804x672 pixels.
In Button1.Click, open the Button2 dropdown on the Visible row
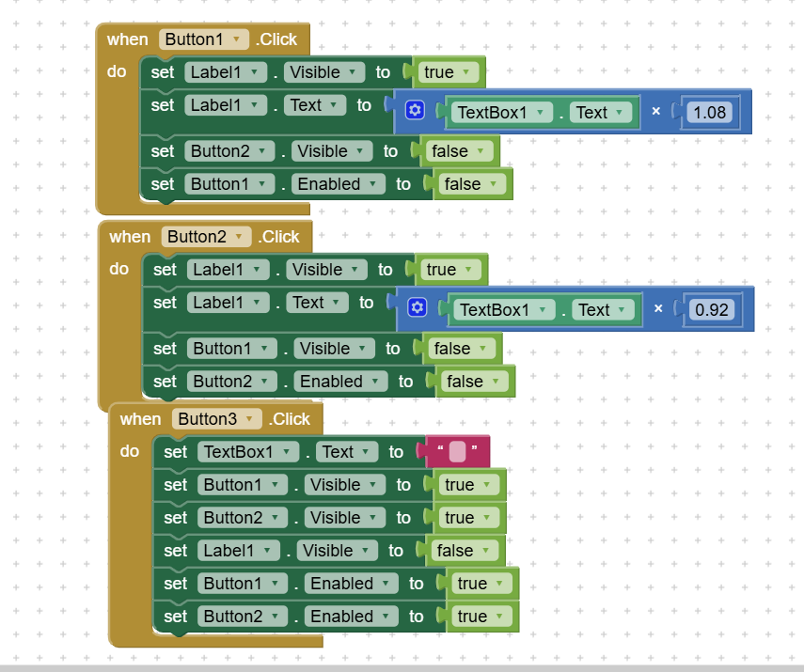pyautogui.click(x=229, y=151)
